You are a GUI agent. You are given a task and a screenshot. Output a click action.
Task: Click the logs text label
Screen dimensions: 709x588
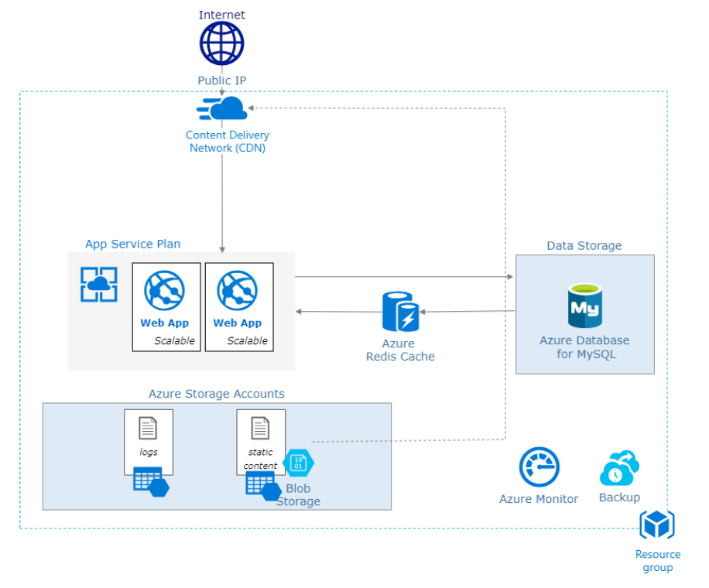point(149,452)
